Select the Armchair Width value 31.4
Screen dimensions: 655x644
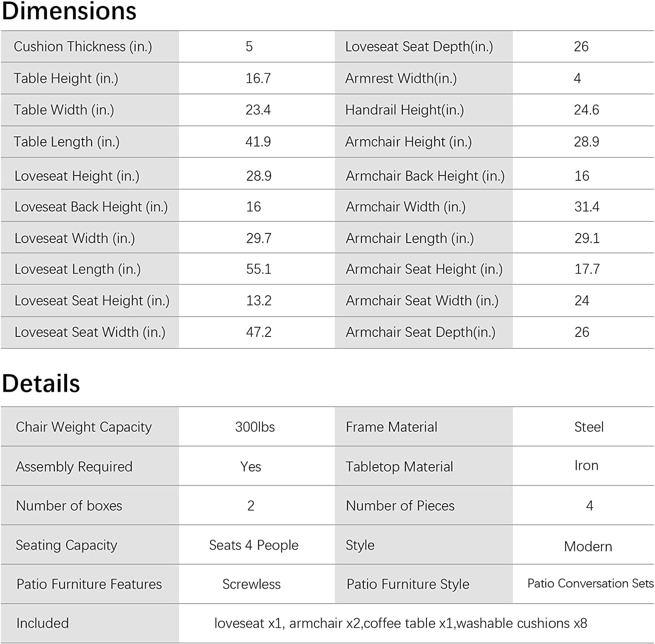pyautogui.click(x=587, y=207)
